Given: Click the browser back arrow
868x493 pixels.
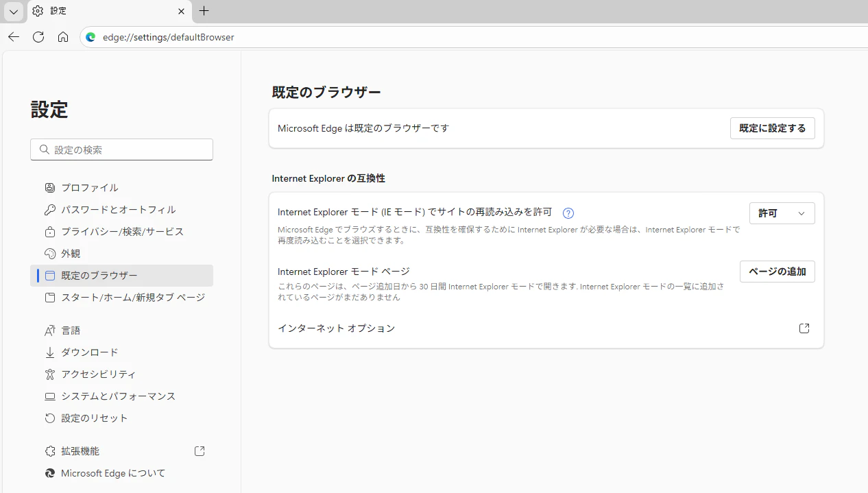Looking at the screenshot, I should click(x=14, y=37).
